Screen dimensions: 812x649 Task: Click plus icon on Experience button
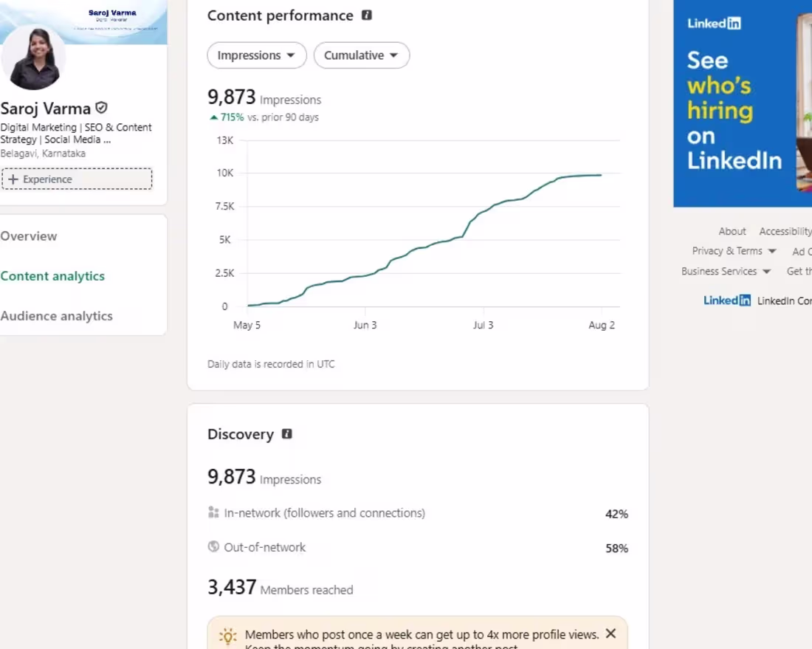[x=13, y=179]
